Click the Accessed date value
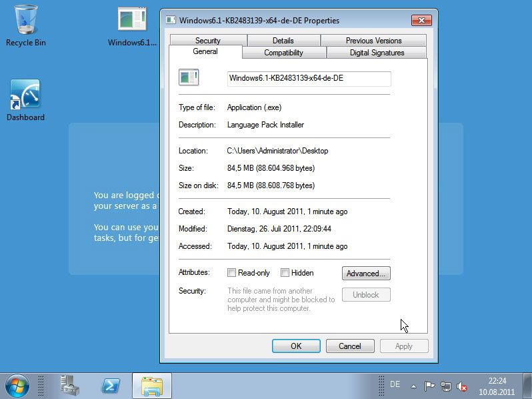The image size is (532, 399). pos(287,246)
